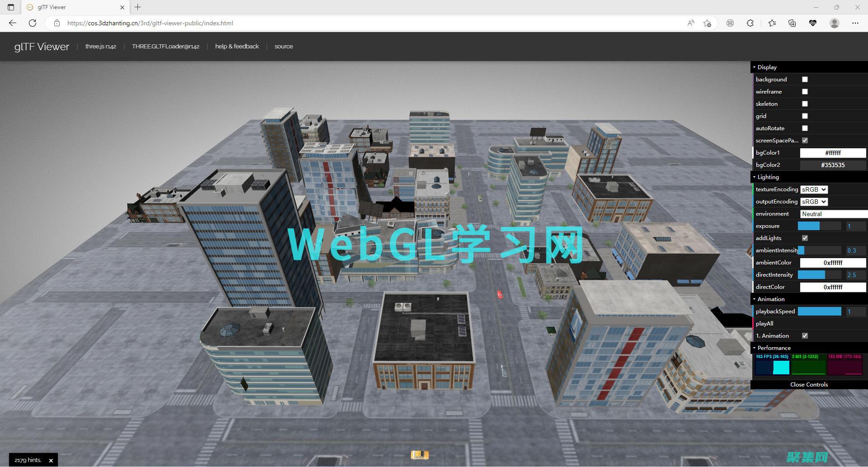Open the source link in header

tap(283, 46)
